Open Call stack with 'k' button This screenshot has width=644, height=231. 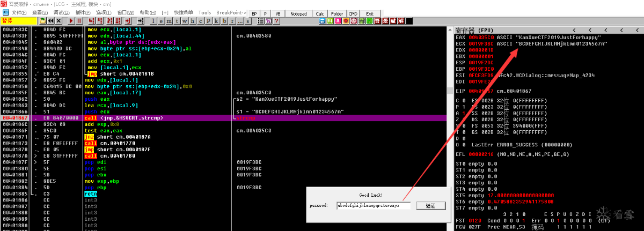click(x=216, y=21)
